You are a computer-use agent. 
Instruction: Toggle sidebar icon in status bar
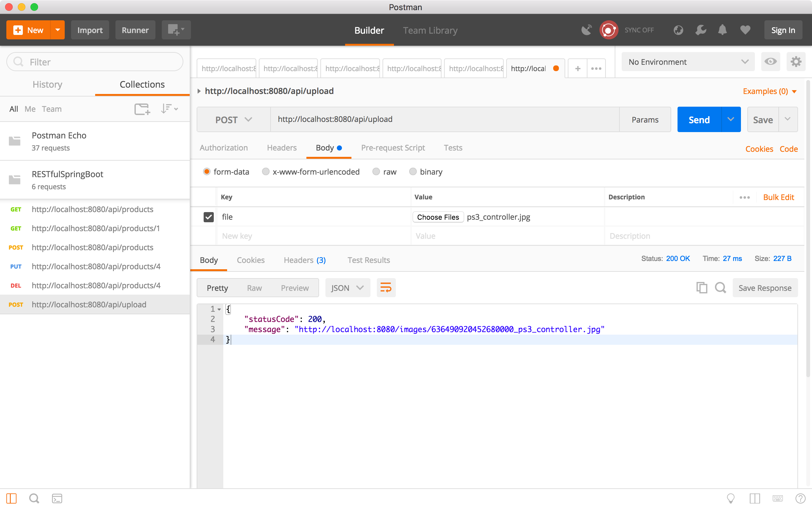pyautogui.click(x=11, y=498)
